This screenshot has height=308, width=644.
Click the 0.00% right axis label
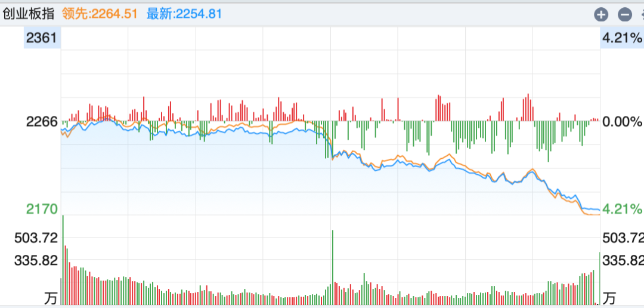622,122
